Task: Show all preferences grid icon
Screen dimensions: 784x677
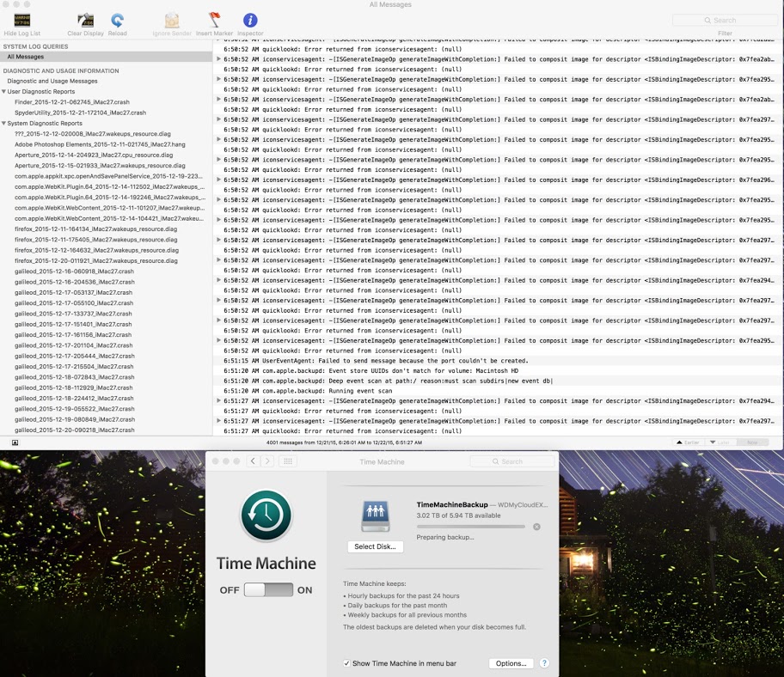Action: pyautogui.click(x=288, y=461)
